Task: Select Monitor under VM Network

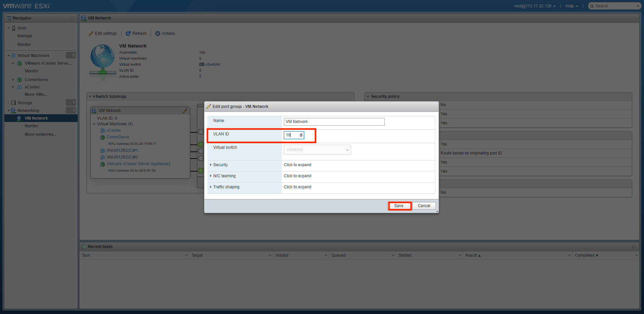Action: [32, 126]
